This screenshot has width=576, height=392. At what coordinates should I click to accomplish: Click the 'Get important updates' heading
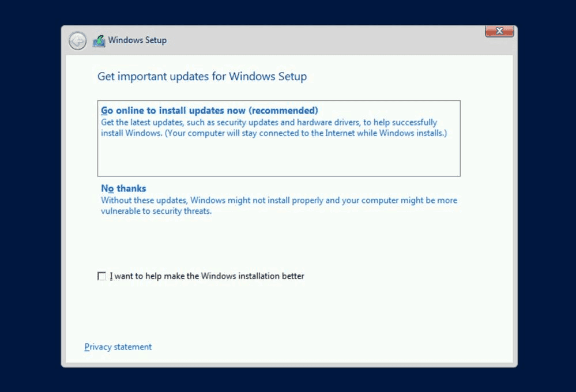click(x=202, y=77)
